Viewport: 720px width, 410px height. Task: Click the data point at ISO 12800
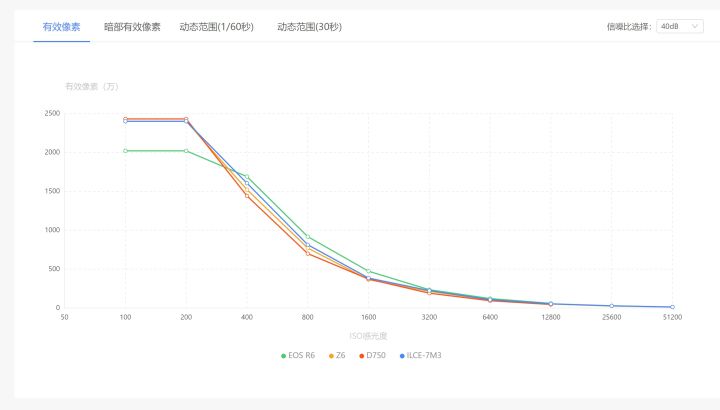(551, 304)
